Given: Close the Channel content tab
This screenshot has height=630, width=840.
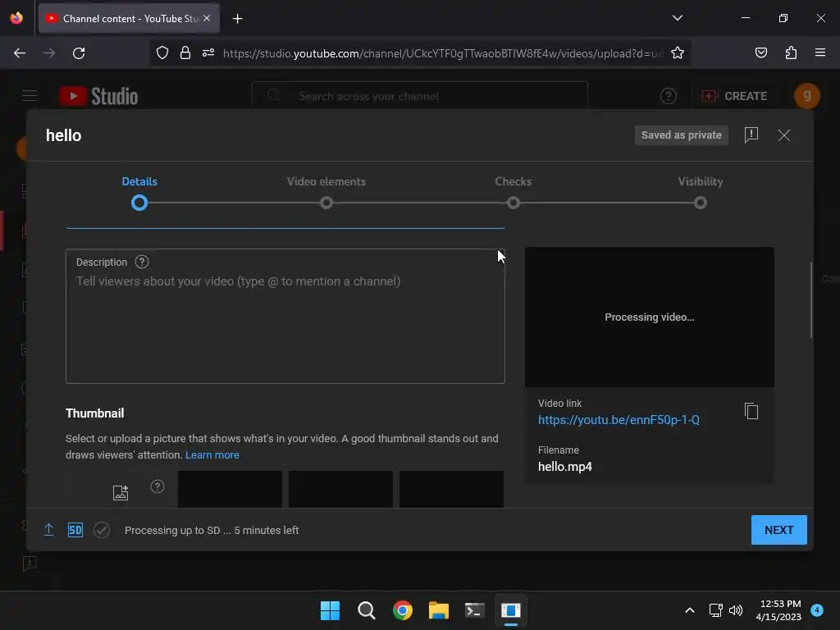Looking at the screenshot, I should click(207, 18).
